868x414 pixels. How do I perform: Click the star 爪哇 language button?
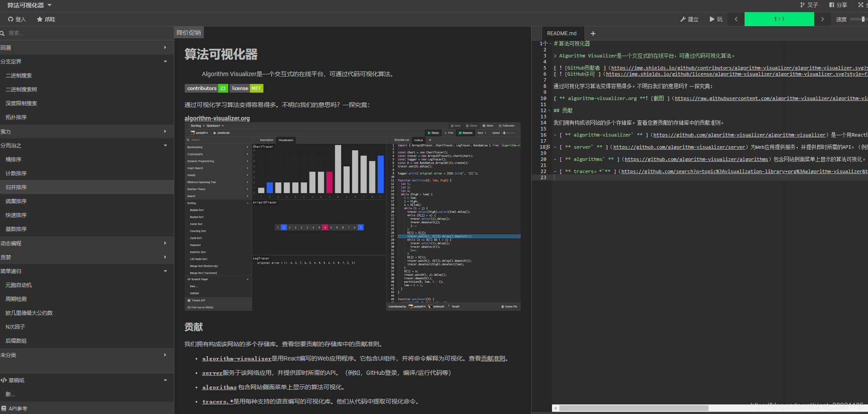click(46, 19)
